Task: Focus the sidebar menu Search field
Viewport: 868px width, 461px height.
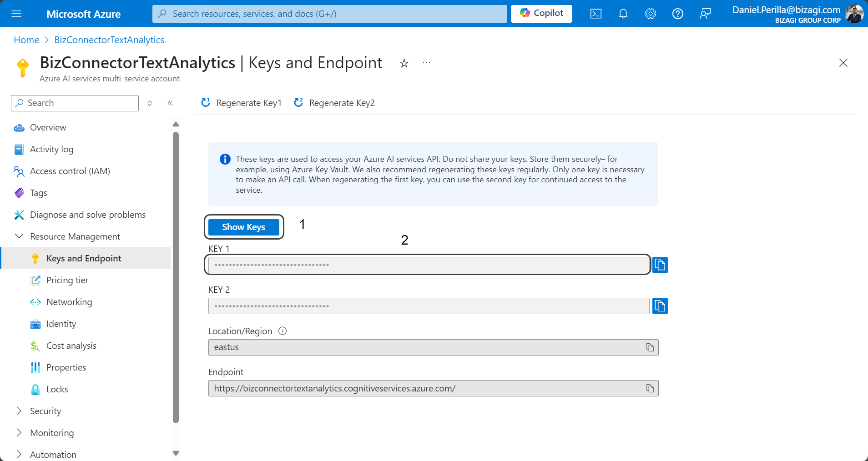Action: tap(75, 103)
